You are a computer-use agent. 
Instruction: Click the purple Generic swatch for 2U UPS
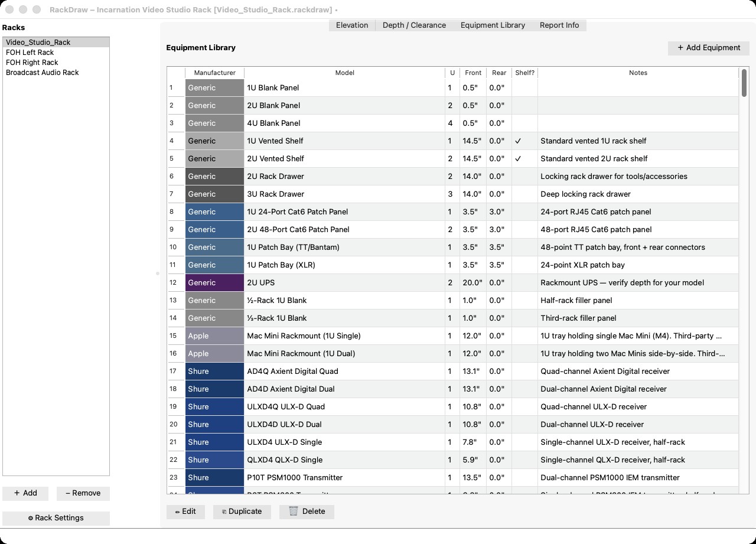click(214, 283)
